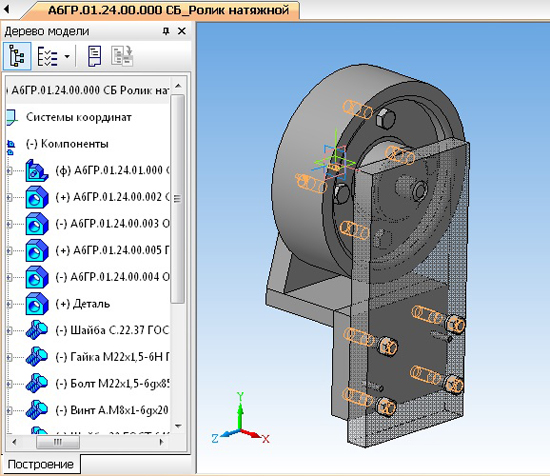Click the part icon for А6ГР.01.24.00.003
The image size is (550, 476).
[36, 224]
